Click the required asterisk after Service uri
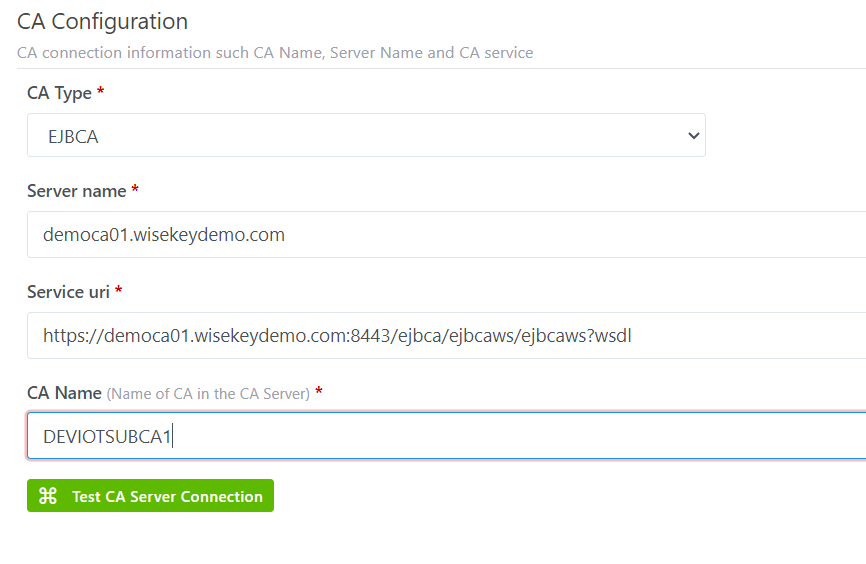Screen dimensions: 866x564 point(119,292)
